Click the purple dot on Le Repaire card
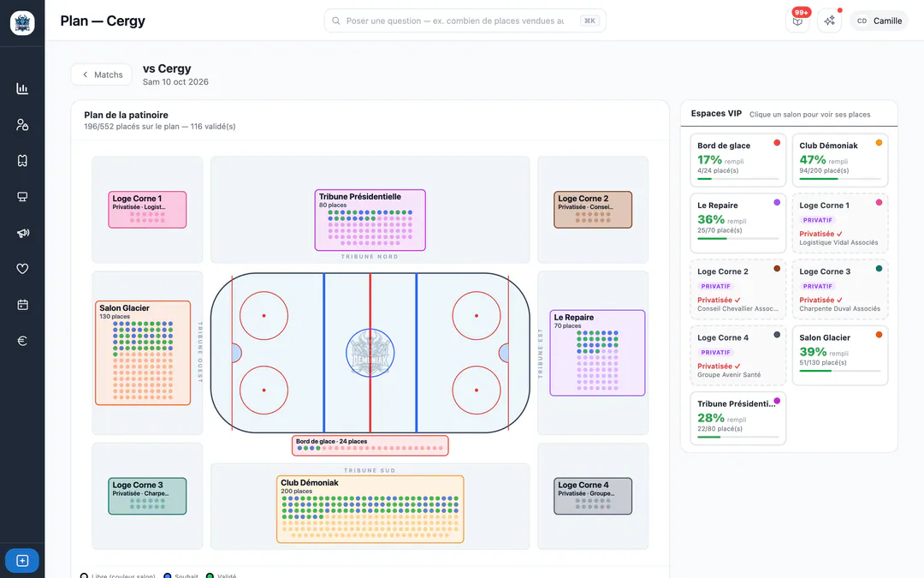Image resolution: width=924 pixels, height=578 pixels. coord(777,202)
